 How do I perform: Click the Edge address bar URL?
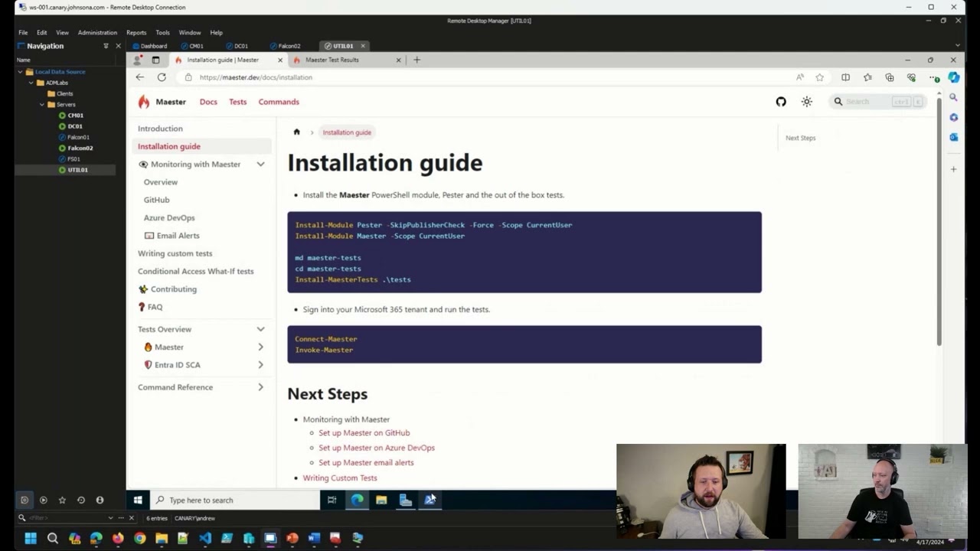[256, 77]
